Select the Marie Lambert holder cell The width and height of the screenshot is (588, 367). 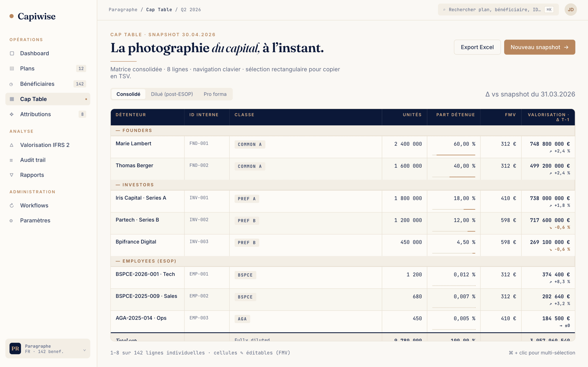coord(147,147)
